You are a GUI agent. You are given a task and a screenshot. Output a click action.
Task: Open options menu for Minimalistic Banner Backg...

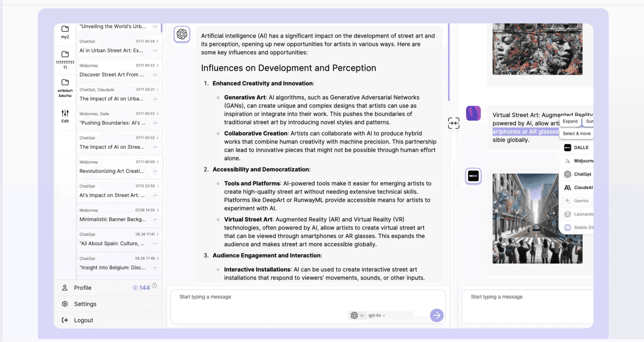(155, 219)
